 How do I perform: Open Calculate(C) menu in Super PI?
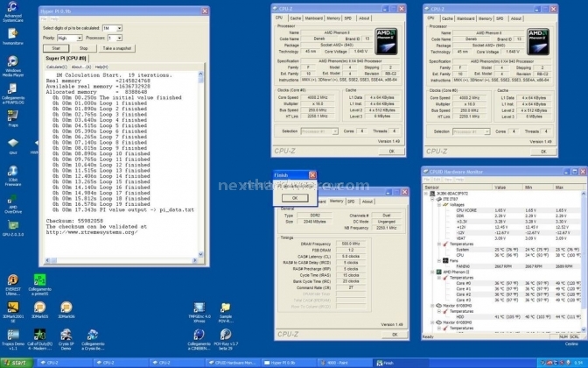click(57, 67)
